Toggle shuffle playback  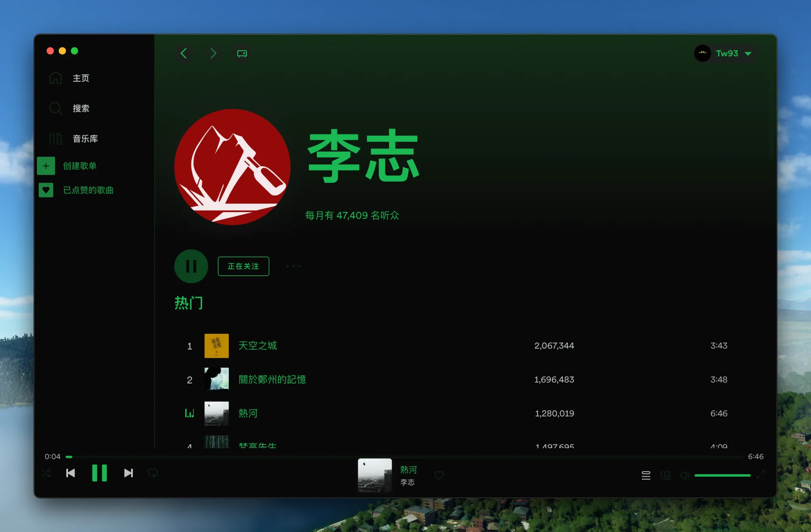coord(46,473)
